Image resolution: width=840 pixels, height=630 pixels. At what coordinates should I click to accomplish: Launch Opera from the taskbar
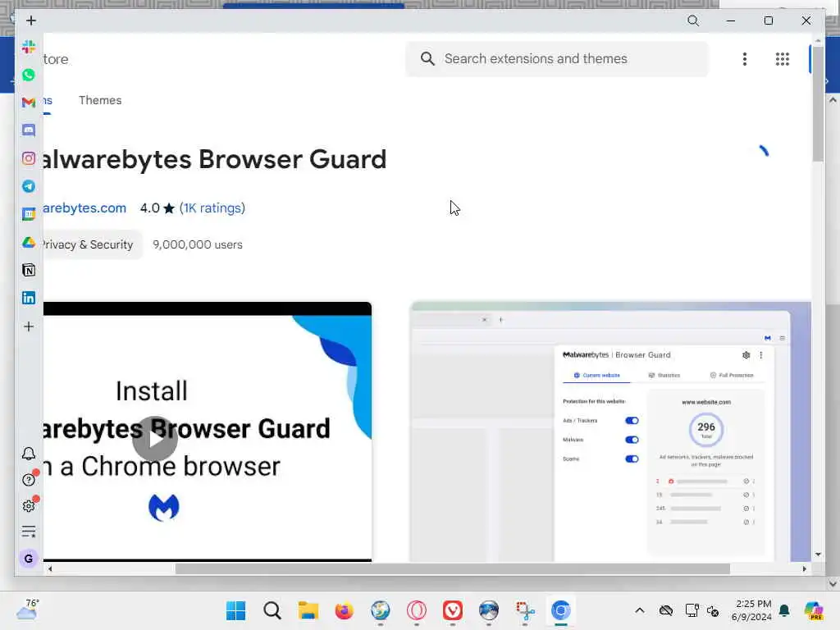(416, 610)
